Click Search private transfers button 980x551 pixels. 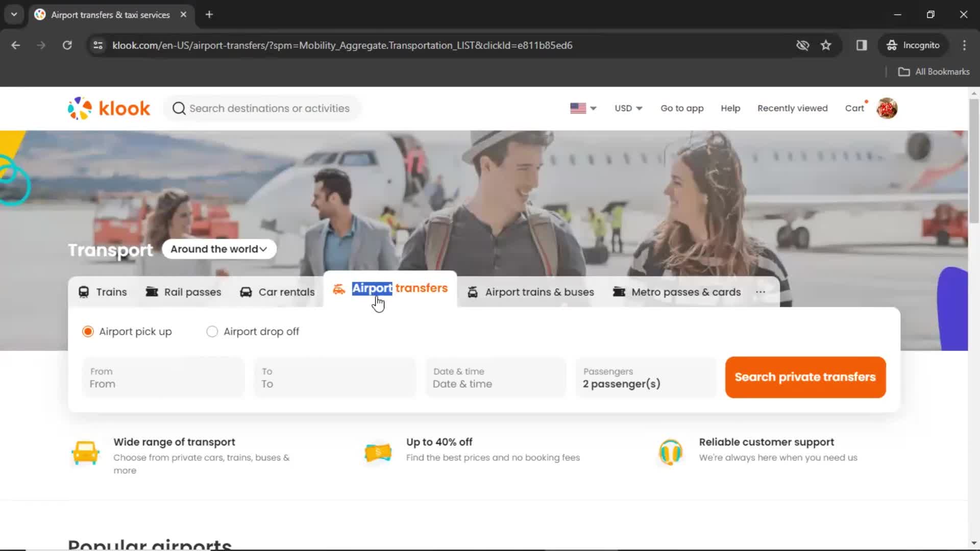[805, 377]
